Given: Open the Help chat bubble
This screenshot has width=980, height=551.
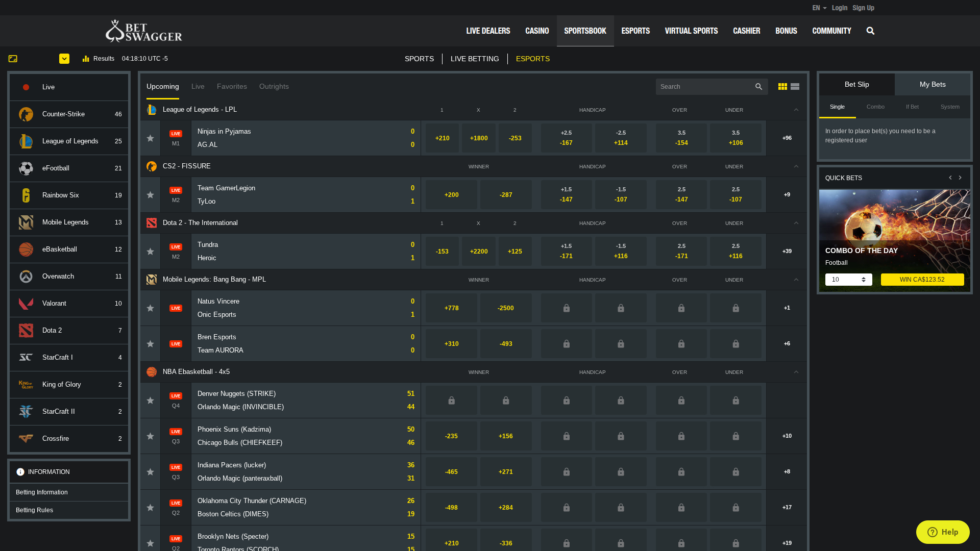Looking at the screenshot, I should click(x=942, y=532).
